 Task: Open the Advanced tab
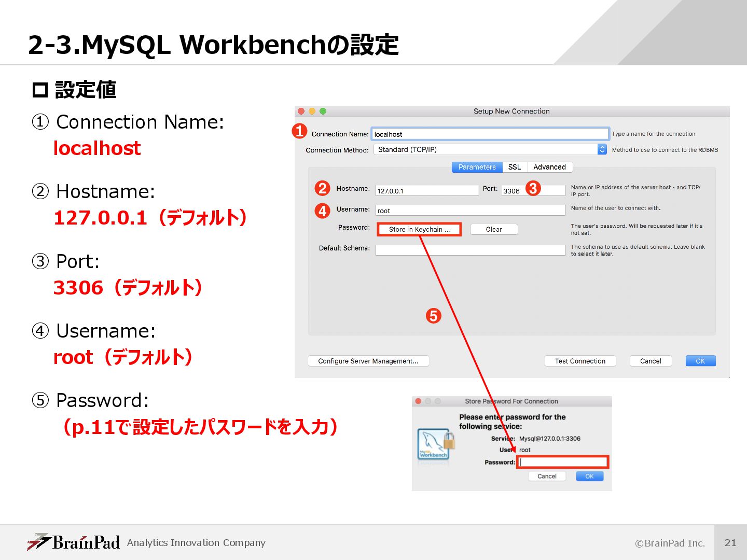pyautogui.click(x=550, y=167)
